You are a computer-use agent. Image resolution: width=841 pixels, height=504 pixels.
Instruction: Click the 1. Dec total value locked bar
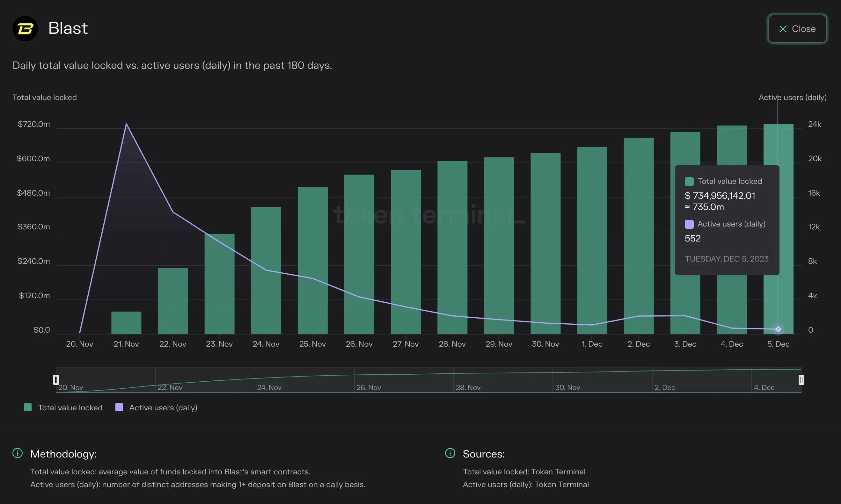coord(592,241)
